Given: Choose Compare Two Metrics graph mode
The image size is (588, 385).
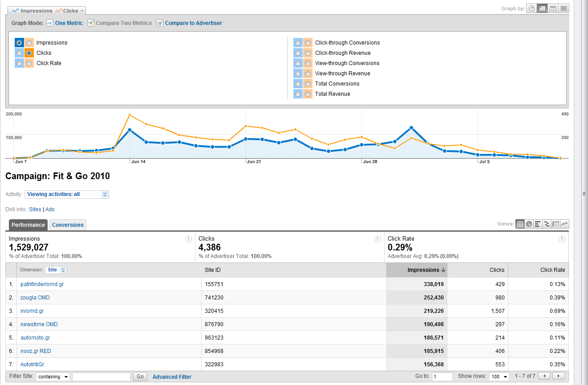Looking at the screenshot, I should point(124,23).
